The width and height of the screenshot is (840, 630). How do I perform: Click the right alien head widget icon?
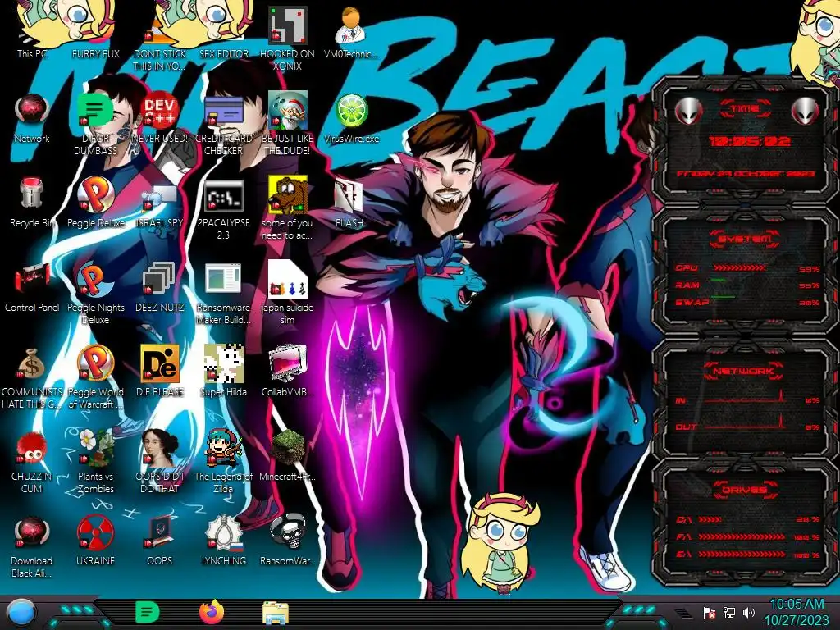click(806, 111)
